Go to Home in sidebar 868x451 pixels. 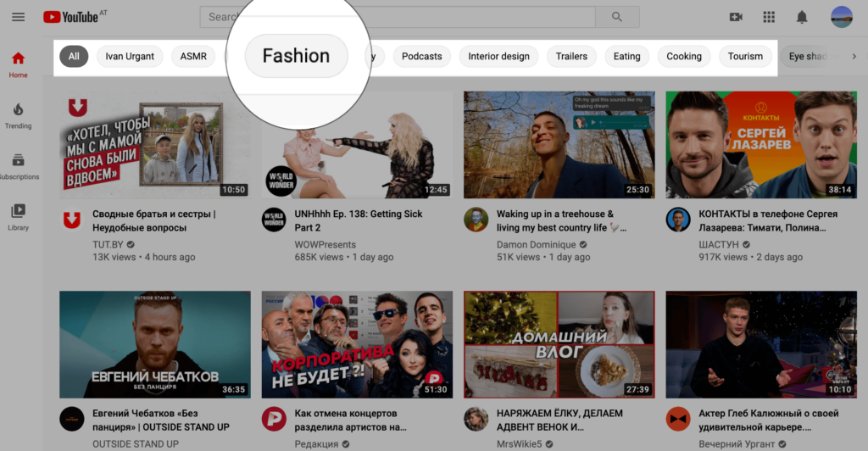point(19,64)
